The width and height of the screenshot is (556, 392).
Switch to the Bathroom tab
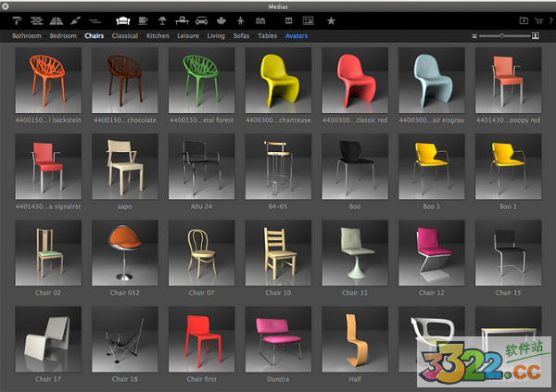click(26, 36)
